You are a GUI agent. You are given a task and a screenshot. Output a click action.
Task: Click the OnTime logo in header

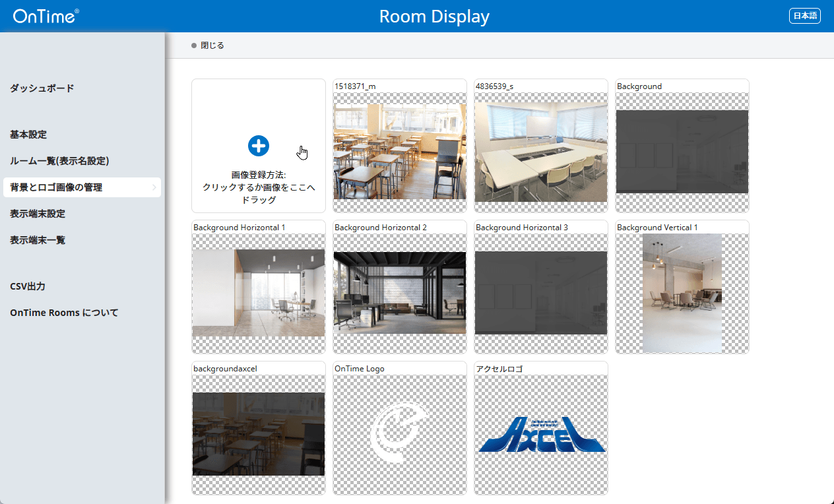[x=46, y=16]
